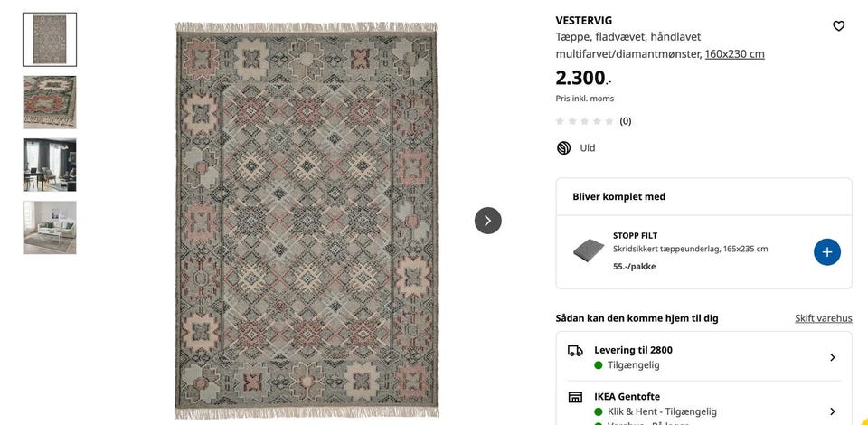The image size is (868, 425).
Task: Select the first rug thumbnail
Action: tap(50, 40)
